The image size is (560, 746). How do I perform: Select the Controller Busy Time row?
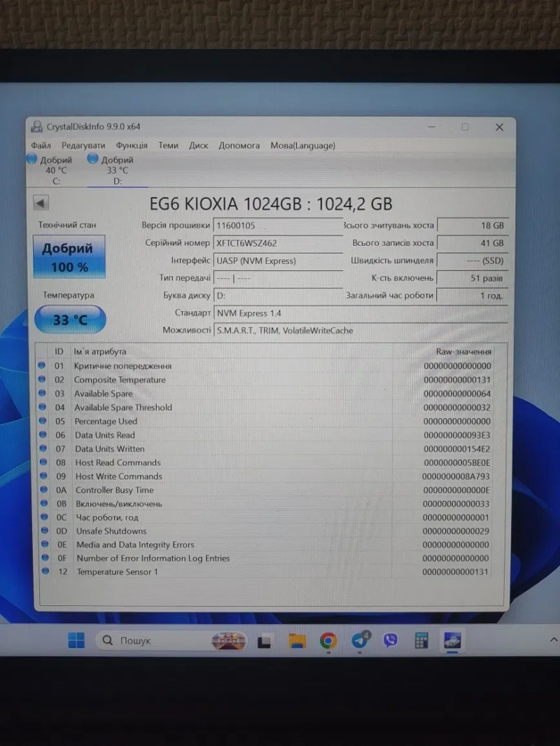click(265, 490)
